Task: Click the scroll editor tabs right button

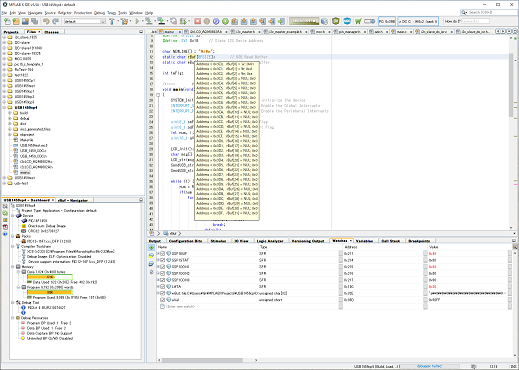Action: click(x=503, y=31)
